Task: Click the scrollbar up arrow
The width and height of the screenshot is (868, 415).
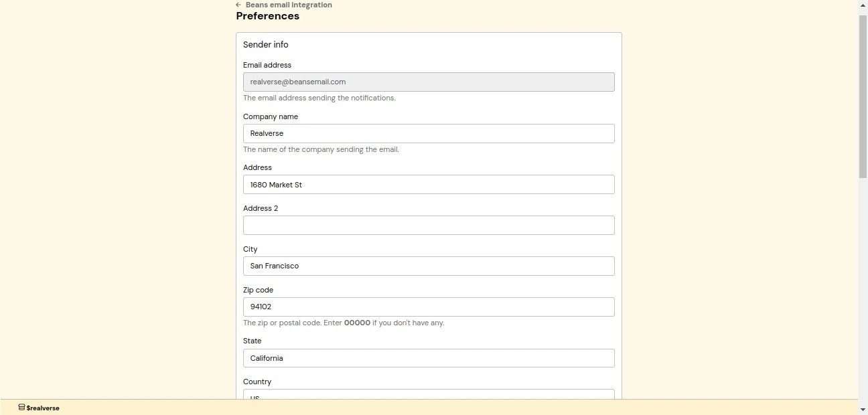Action: point(863,5)
